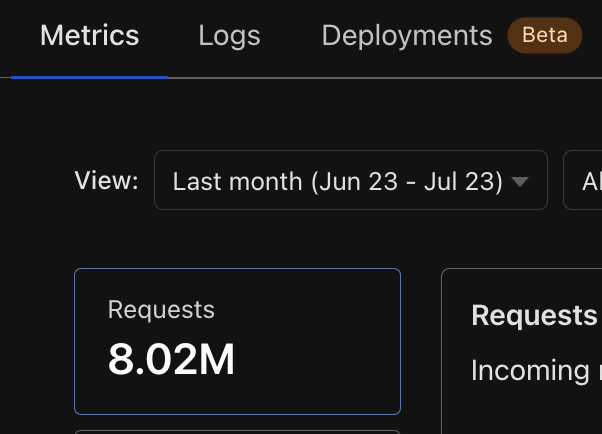Click the Requests label inside the metric card
Viewport: 602px width, 434px height.
tap(161, 310)
